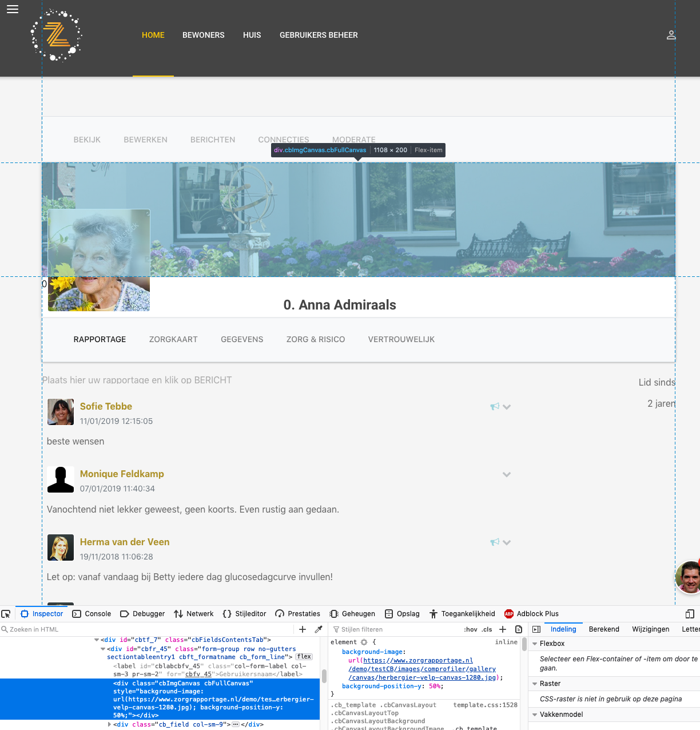
Task: Collapse the devtools sidebar pane
Action: point(536,629)
